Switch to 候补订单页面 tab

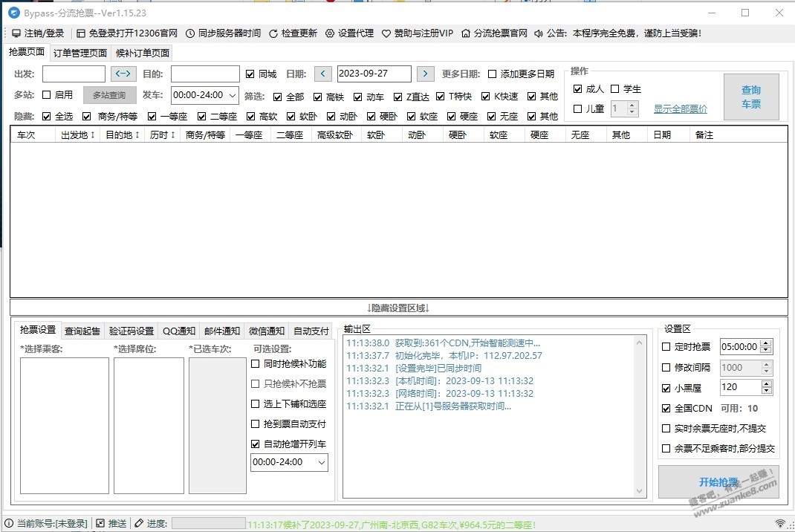point(143,53)
